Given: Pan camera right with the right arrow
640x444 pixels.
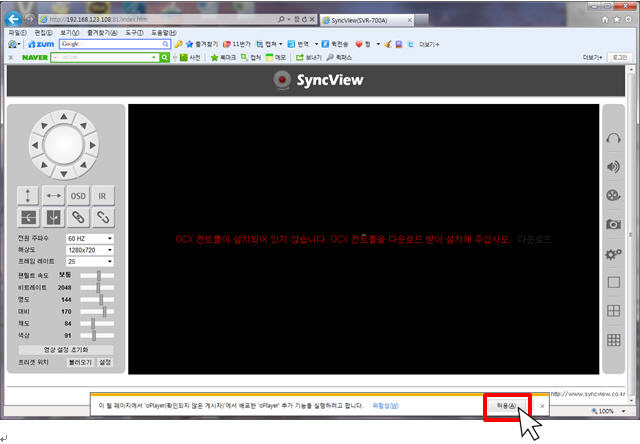Looking at the screenshot, I should point(93,145).
